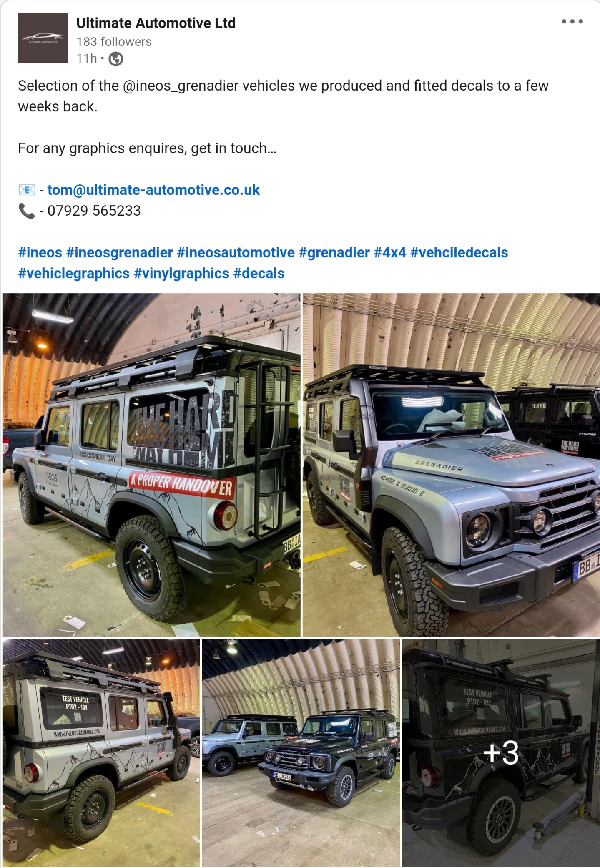Click the #vehciledecals hashtag
Image resolution: width=600 pixels, height=868 pixels.
coord(459,252)
